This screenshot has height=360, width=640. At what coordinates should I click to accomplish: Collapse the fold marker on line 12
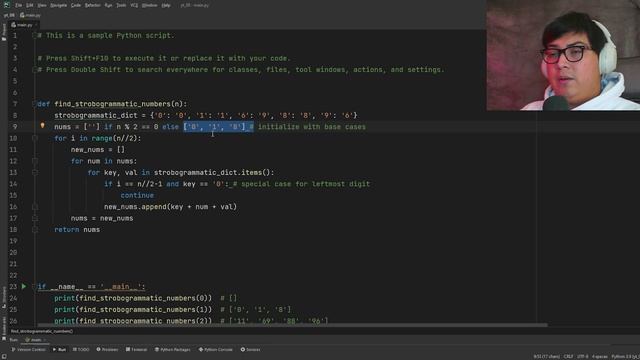pos(35,161)
